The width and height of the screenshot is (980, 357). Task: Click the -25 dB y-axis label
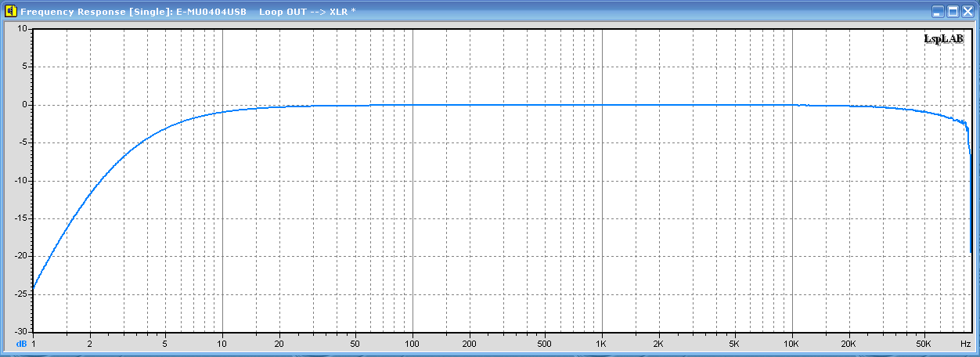[20, 294]
